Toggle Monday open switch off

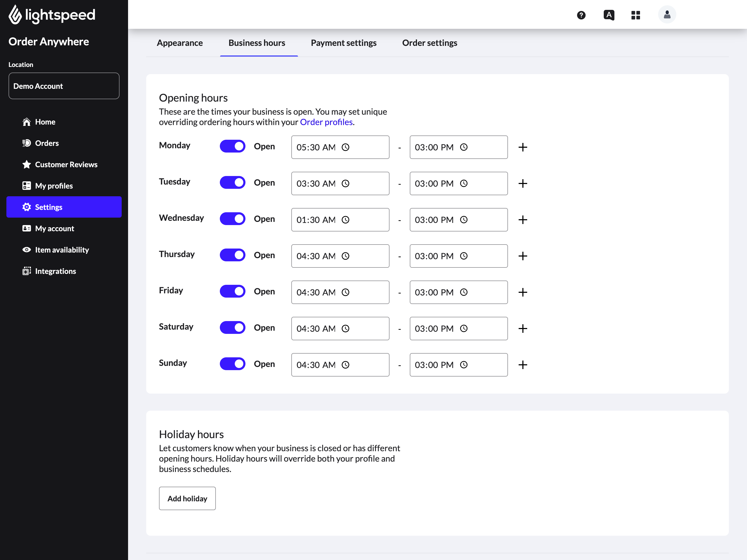(x=232, y=146)
